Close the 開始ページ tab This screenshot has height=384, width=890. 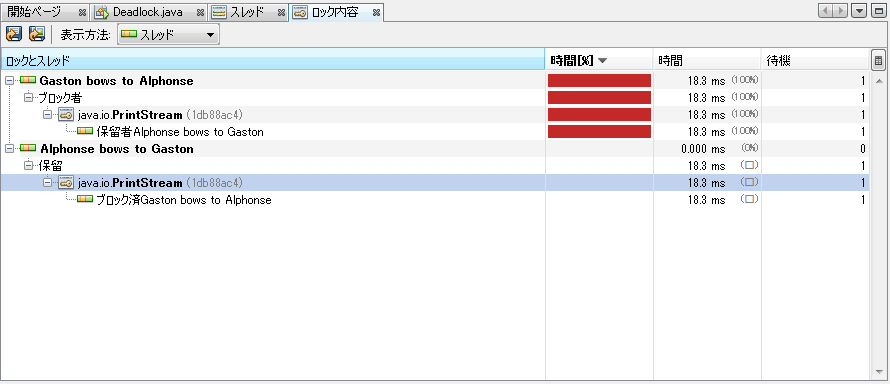click(x=82, y=12)
